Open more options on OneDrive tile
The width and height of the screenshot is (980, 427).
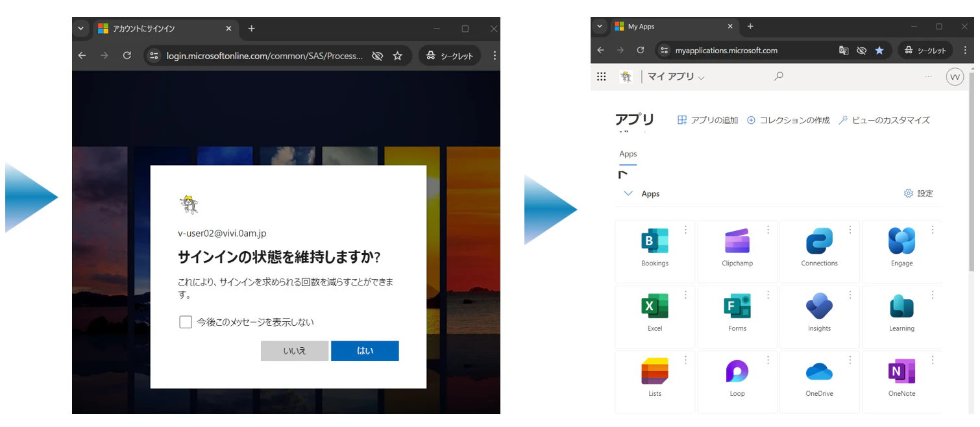(x=850, y=360)
